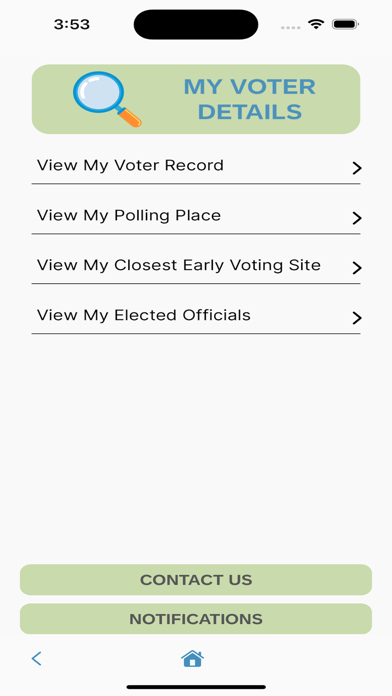Tap the CONTACT US button
This screenshot has width=392, height=696.
(196, 580)
